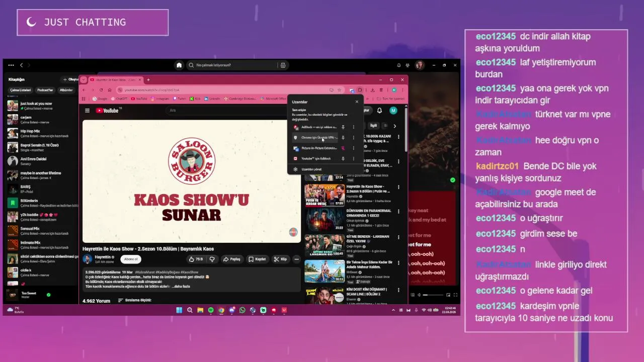Open more options for the VPN extension

pyautogui.click(x=353, y=137)
